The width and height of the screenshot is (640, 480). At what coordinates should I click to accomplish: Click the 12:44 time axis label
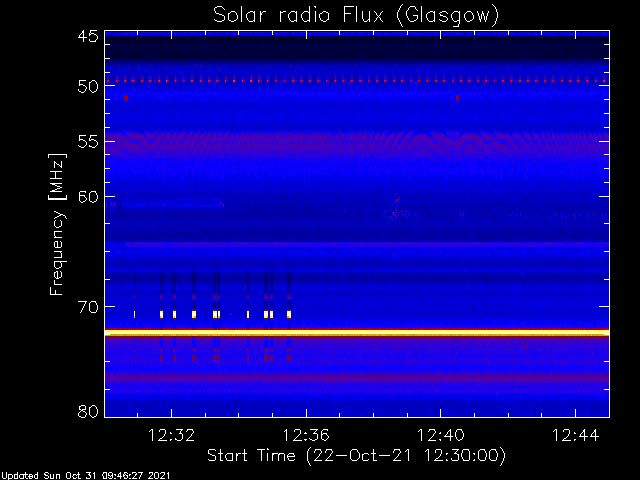point(576,435)
